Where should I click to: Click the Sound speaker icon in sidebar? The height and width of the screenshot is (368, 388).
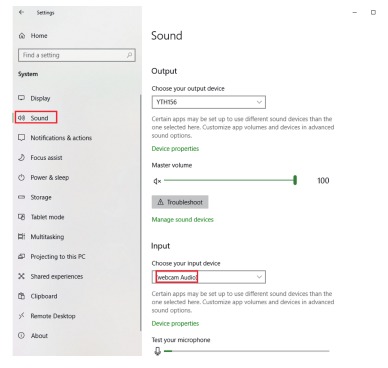pyautogui.click(x=22, y=118)
